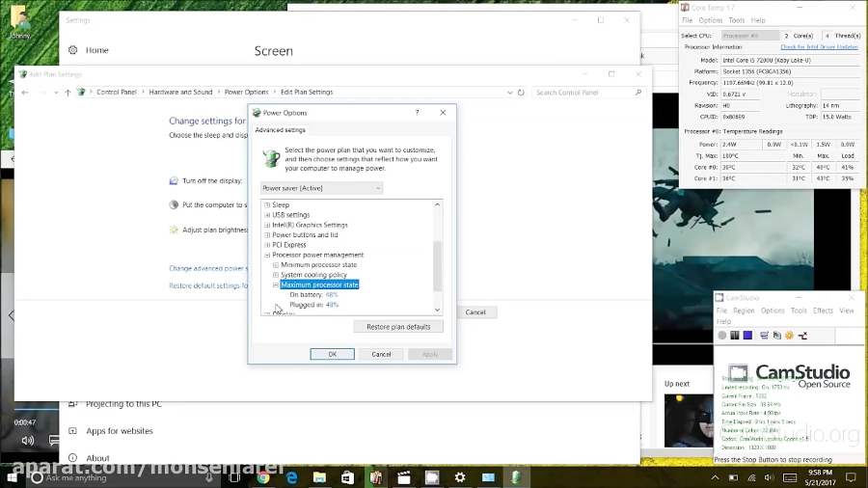Click Restore plan defaults button
Image resolution: width=868 pixels, height=488 pixels.
398,327
